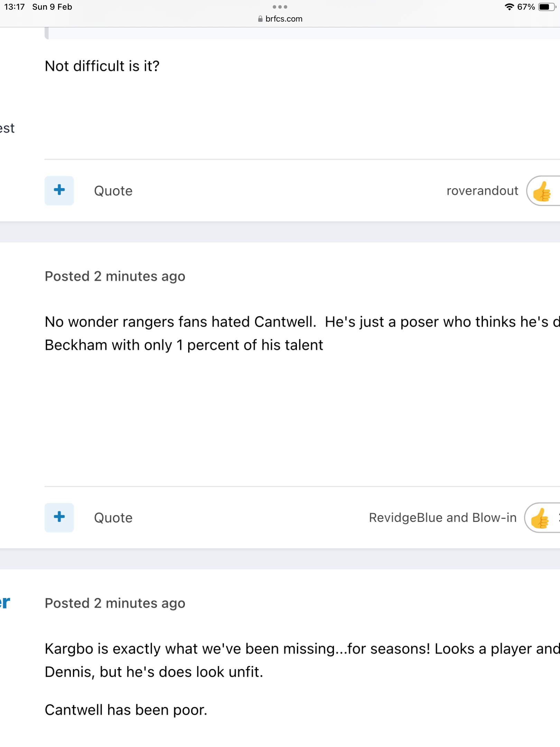Image resolution: width=560 pixels, height=747 pixels.
Task: Open the three-dot multitasking menu at top
Action: 280,7
